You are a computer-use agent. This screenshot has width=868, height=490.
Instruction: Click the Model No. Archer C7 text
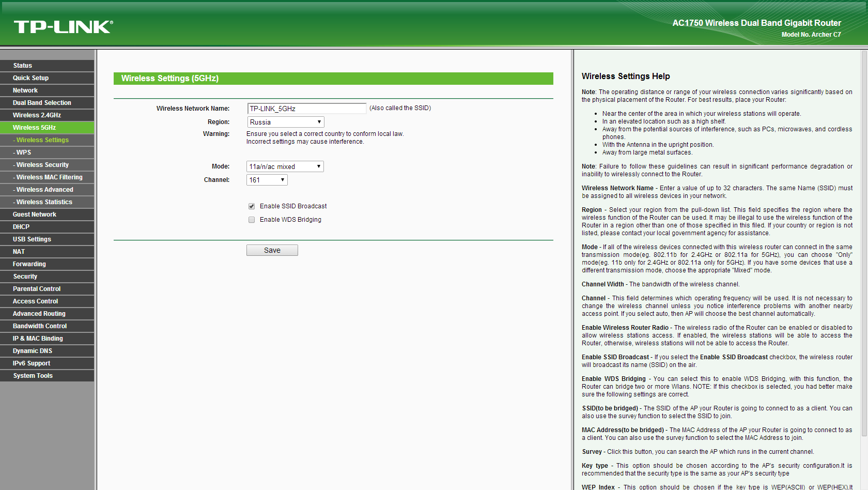[811, 35]
